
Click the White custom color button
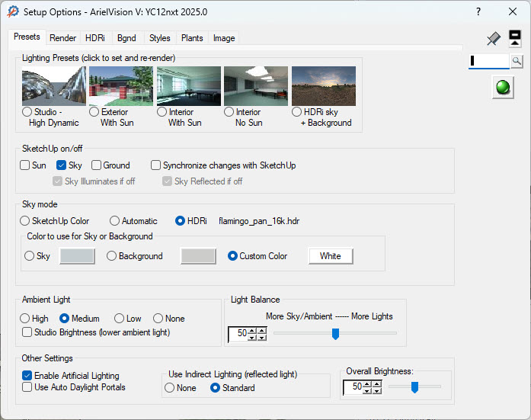point(331,256)
